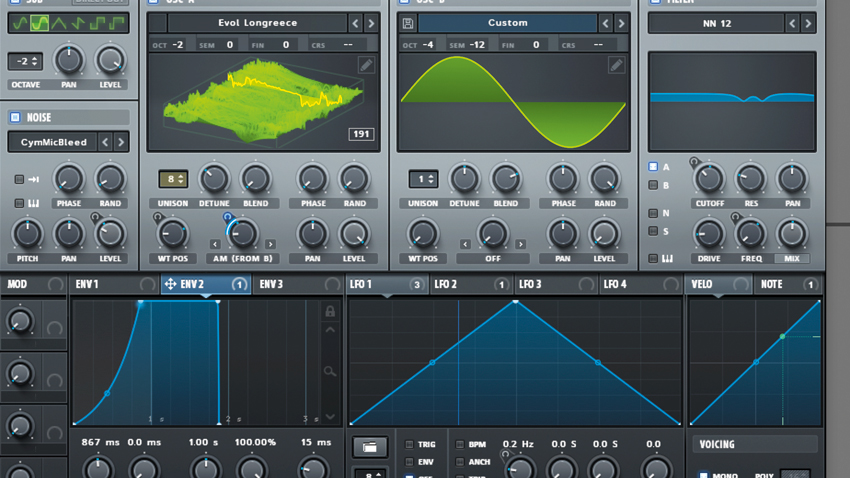The image size is (850, 478).
Task: Switch to the NOTE tab
Action: click(788, 284)
